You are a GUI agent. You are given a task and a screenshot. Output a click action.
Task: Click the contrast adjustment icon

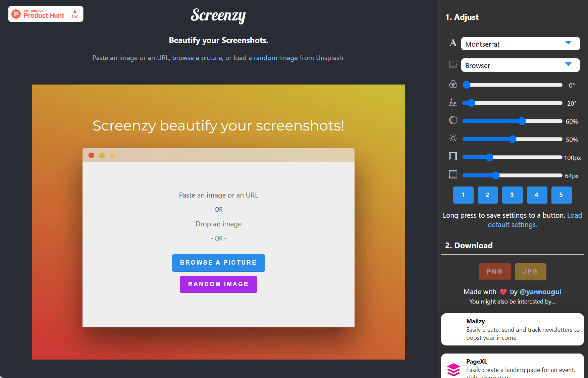[x=453, y=120]
